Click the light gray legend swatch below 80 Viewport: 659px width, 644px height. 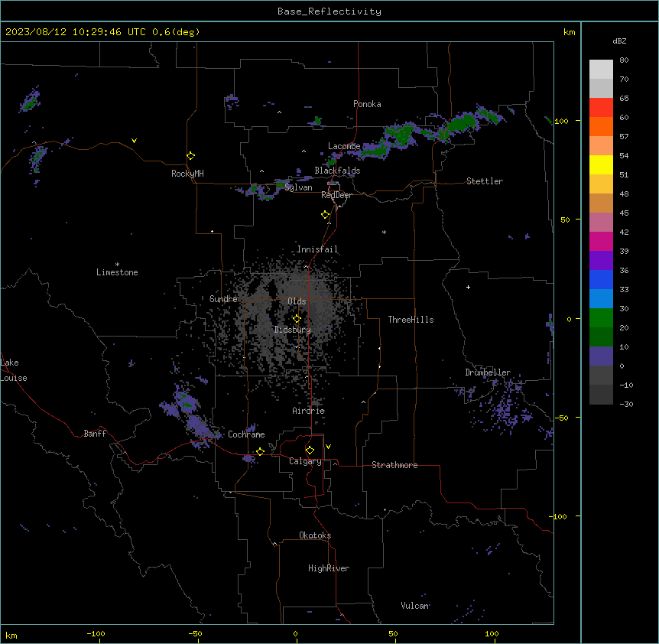601,70
